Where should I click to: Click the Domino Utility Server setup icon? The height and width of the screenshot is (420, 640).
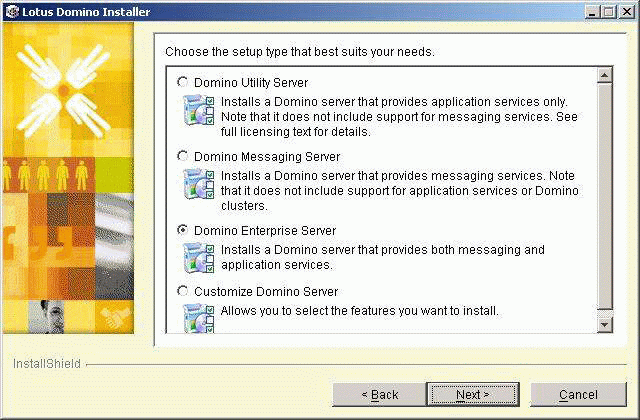[198, 110]
